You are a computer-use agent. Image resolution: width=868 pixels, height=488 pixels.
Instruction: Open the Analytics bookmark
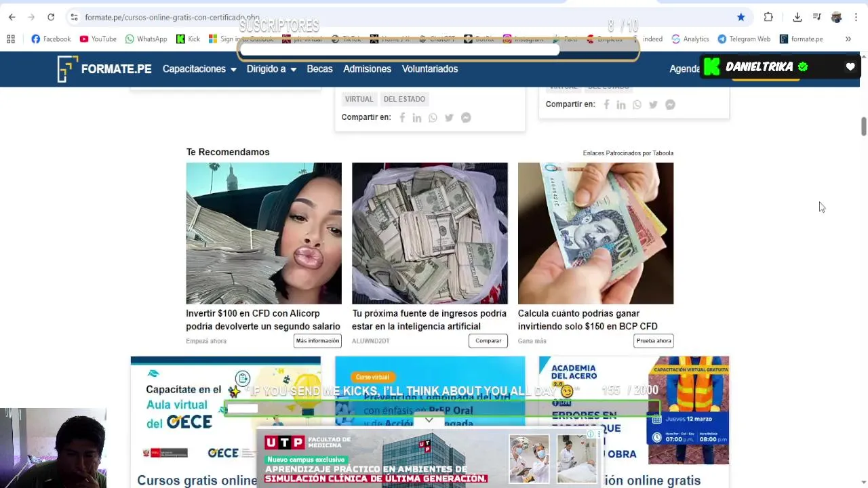pyautogui.click(x=690, y=39)
